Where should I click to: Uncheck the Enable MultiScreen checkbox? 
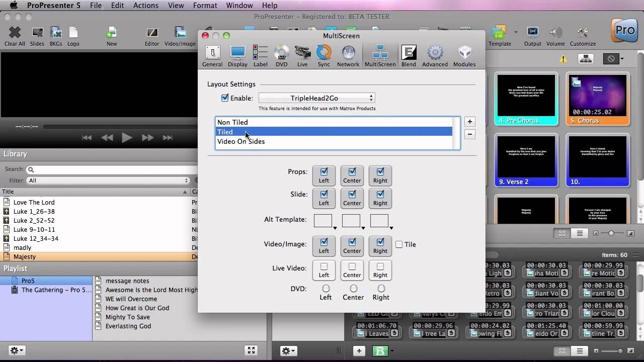coord(225,98)
